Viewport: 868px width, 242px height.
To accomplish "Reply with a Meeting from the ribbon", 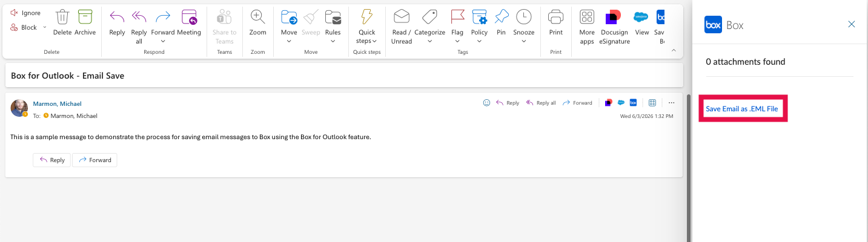I will 189,23.
